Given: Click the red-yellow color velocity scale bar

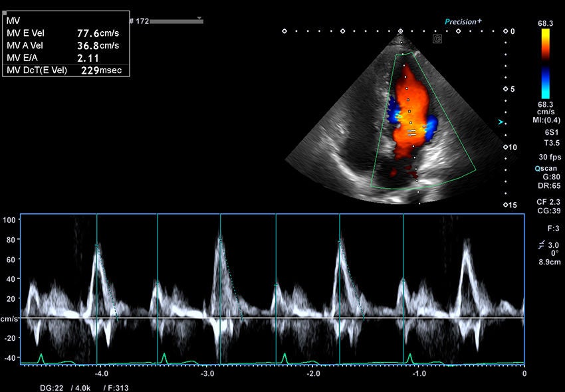Looking at the screenshot, I should [546, 45].
